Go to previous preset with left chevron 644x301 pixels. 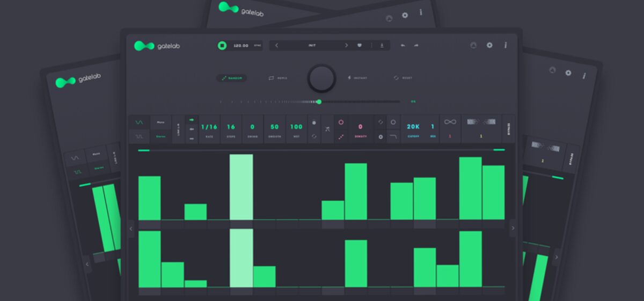277,46
